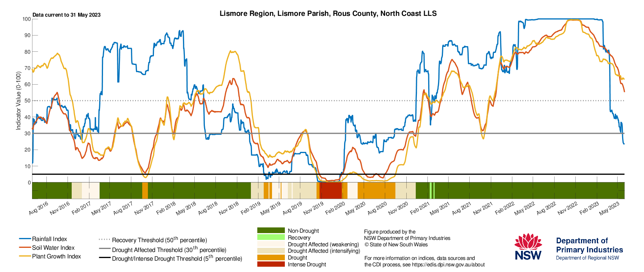Click the red Soil Water Index legend line

point(25,247)
